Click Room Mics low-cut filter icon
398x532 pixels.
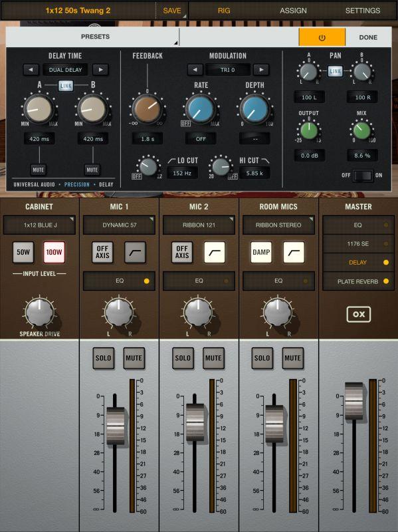(x=294, y=252)
